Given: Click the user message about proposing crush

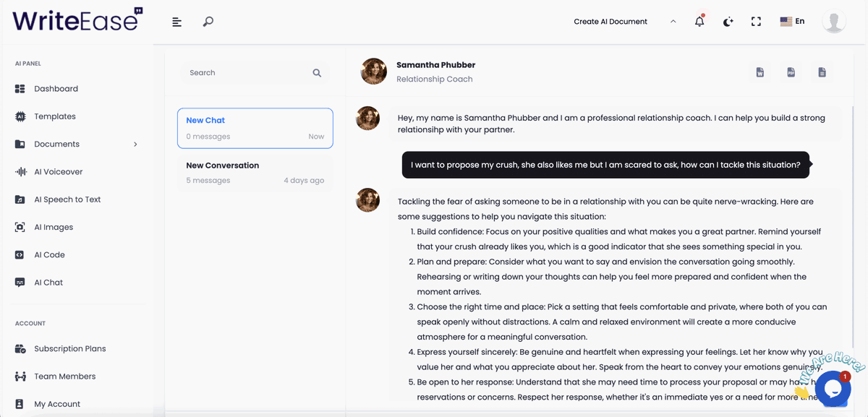Looking at the screenshot, I should [605, 165].
